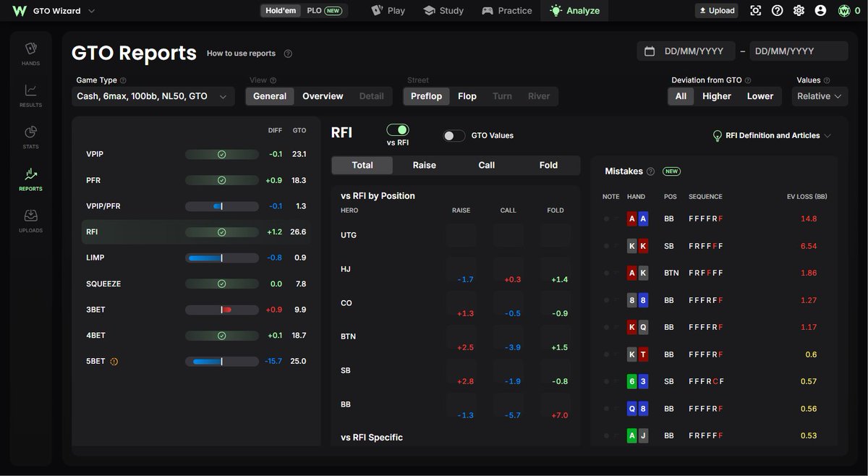Open the Values Relative dropdown
The image size is (868, 476).
tap(820, 96)
